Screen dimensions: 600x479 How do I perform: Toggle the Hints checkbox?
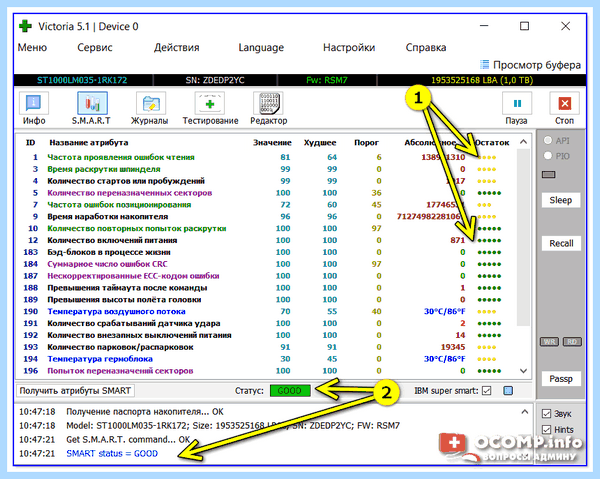546,430
